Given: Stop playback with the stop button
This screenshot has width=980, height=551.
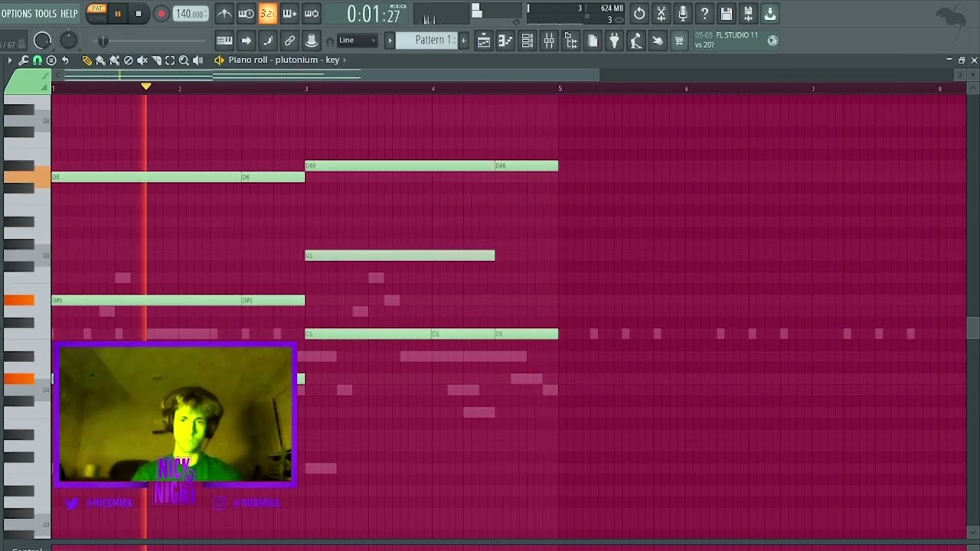Looking at the screenshot, I should (139, 14).
